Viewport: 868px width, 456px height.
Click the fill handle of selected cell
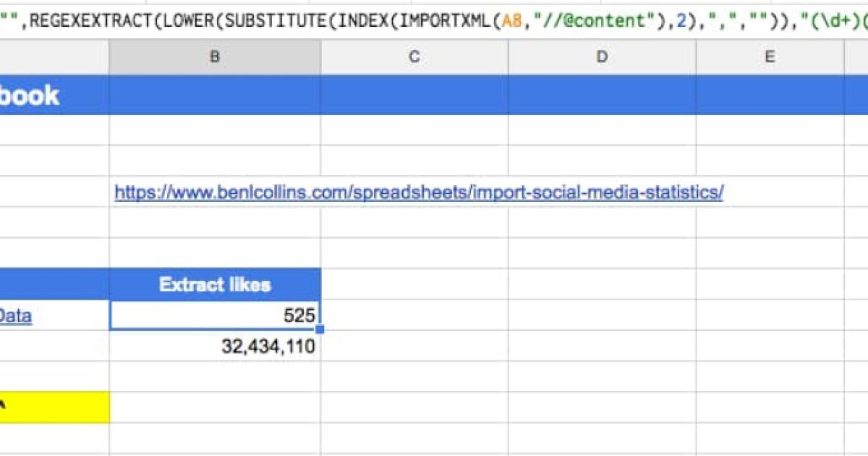click(320, 330)
